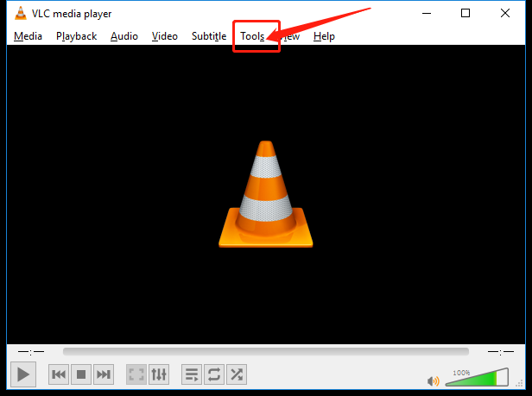Start playback with the Play button

click(23, 374)
